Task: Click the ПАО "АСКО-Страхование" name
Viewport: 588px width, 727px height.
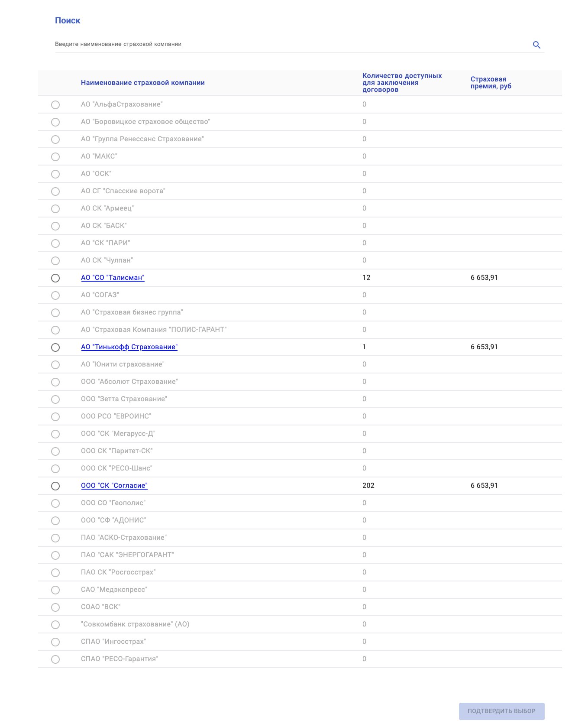Action: tap(124, 538)
